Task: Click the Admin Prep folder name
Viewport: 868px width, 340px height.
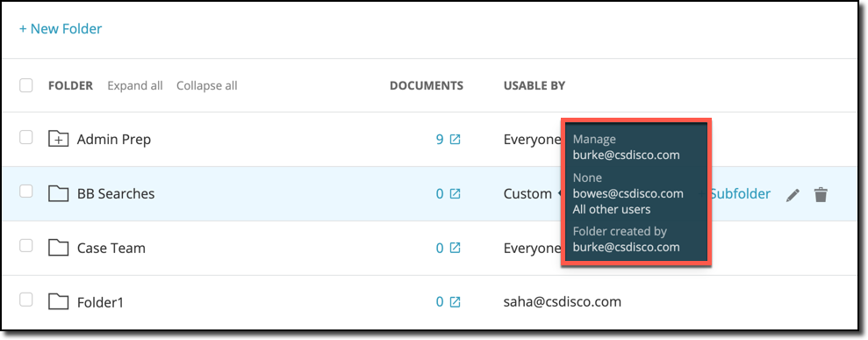Action: 113,140
